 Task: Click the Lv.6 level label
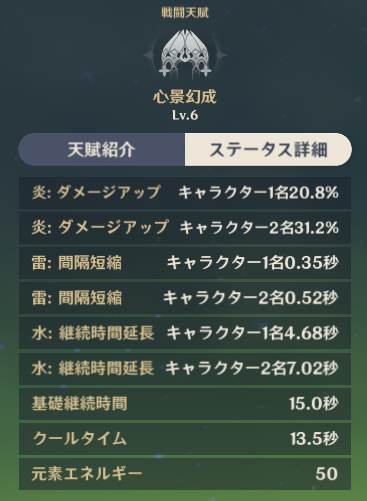pyautogui.click(x=185, y=115)
